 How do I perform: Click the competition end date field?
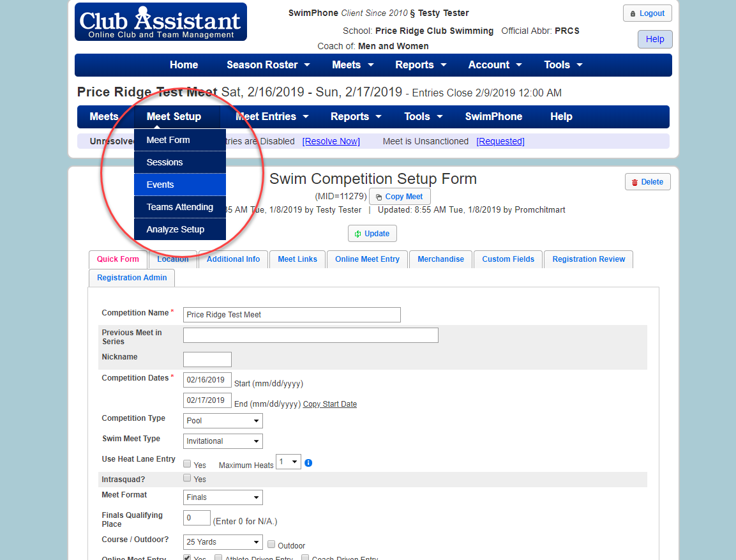[207, 400]
